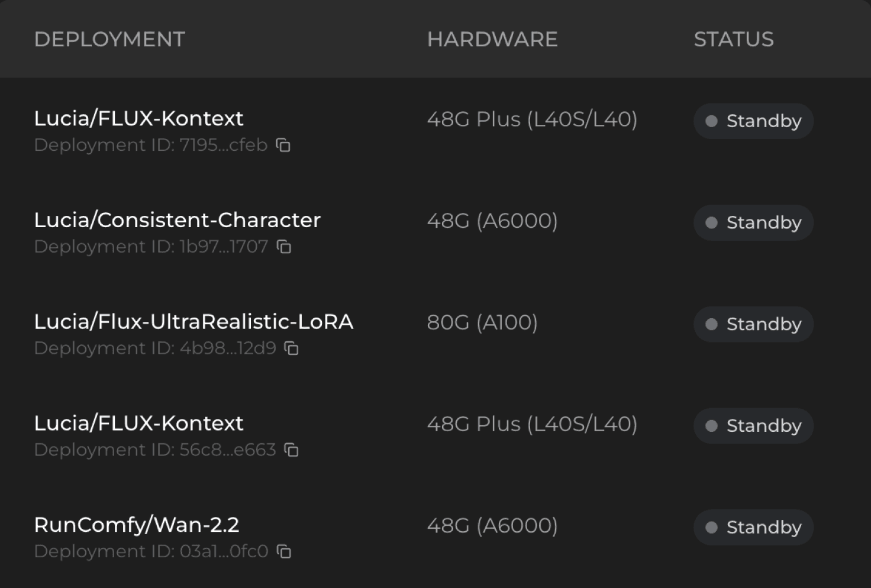871x588 pixels.
Task: Click the Standby badge for Flux-UltraRealistic-LoRA
Action: pos(753,325)
